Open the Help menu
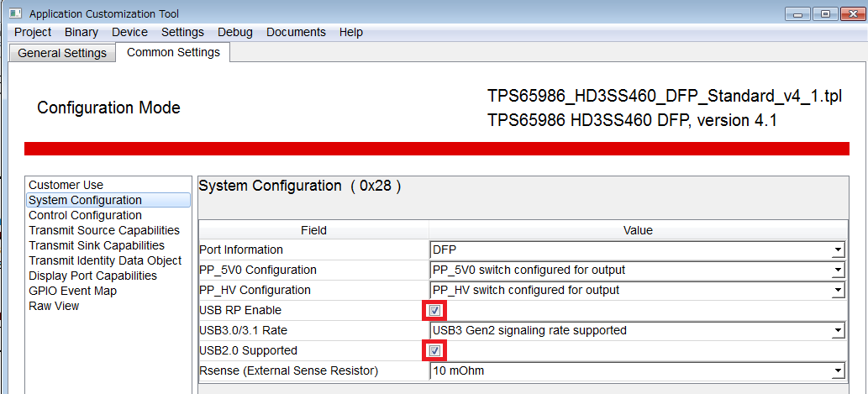The height and width of the screenshot is (394, 868). (351, 32)
